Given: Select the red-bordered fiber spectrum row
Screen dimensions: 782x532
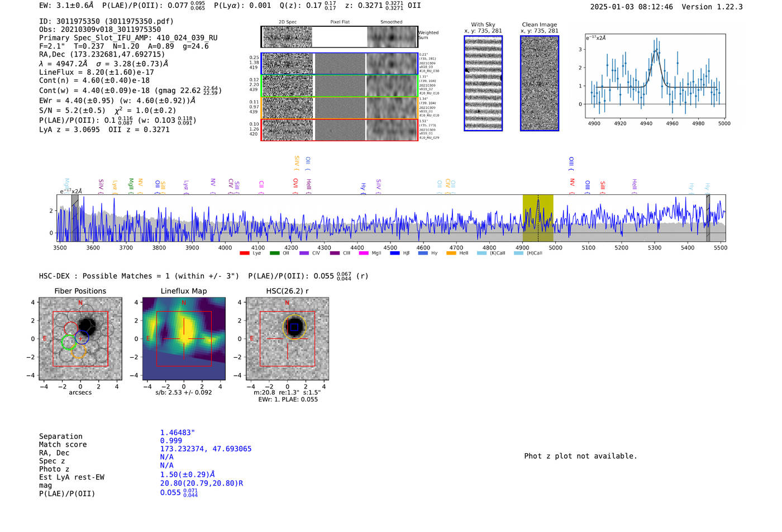Looking at the screenshot, I should point(339,130).
